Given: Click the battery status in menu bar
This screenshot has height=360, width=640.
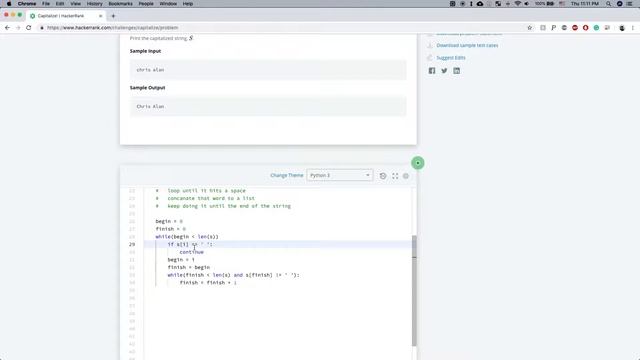Looking at the screenshot, I should 545,4.
